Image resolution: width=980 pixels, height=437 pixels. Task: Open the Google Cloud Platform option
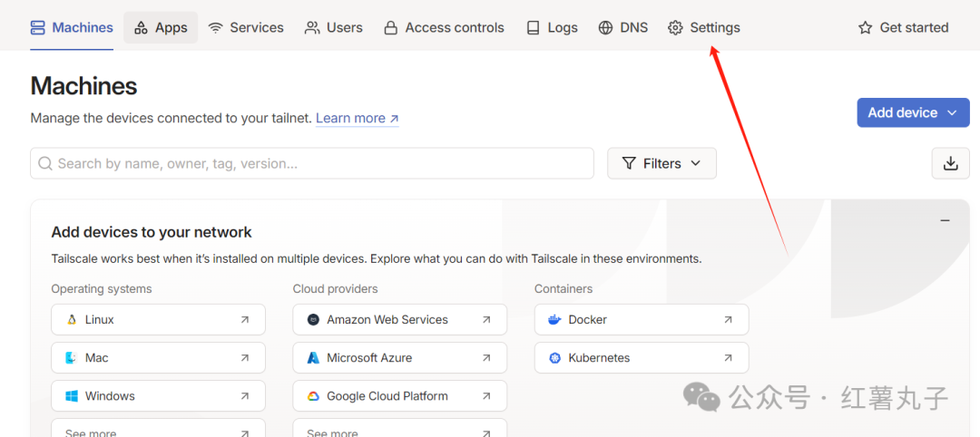click(400, 396)
